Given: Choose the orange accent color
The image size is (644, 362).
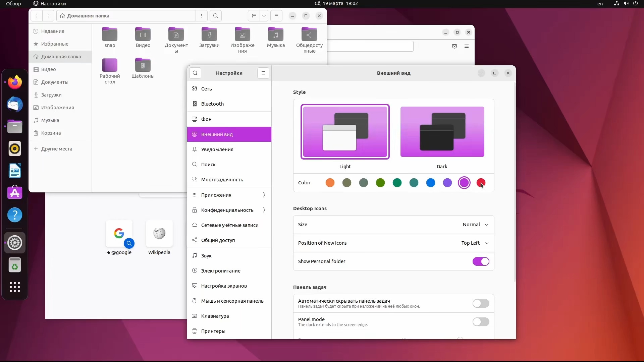Looking at the screenshot, I should pyautogui.click(x=330, y=183).
